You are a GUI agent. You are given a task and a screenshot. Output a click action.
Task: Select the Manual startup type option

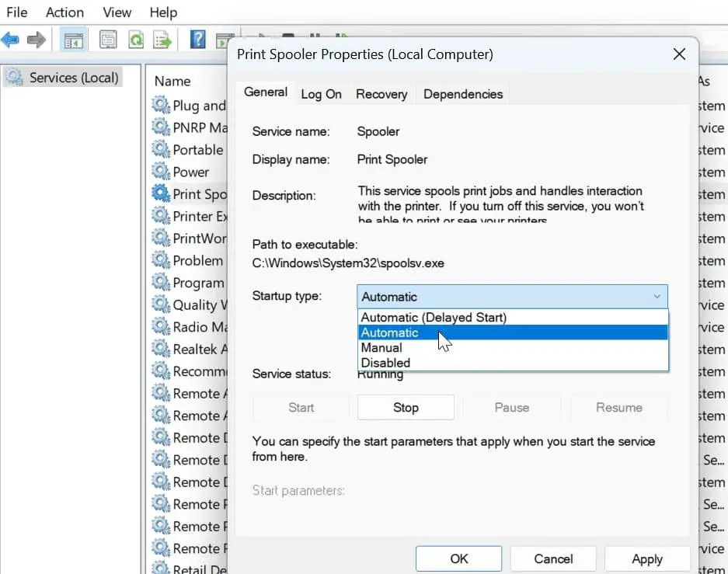click(x=381, y=348)
